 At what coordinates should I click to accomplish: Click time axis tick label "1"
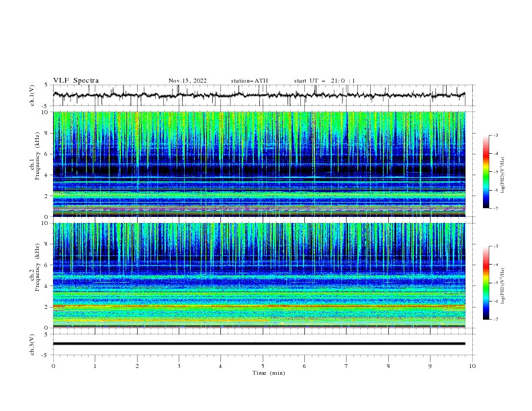tap(95, 366)
